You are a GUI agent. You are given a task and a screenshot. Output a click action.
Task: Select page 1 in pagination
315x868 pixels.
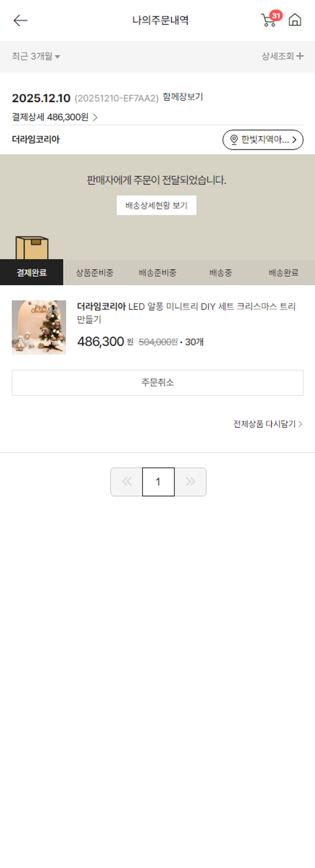point(158,482)
